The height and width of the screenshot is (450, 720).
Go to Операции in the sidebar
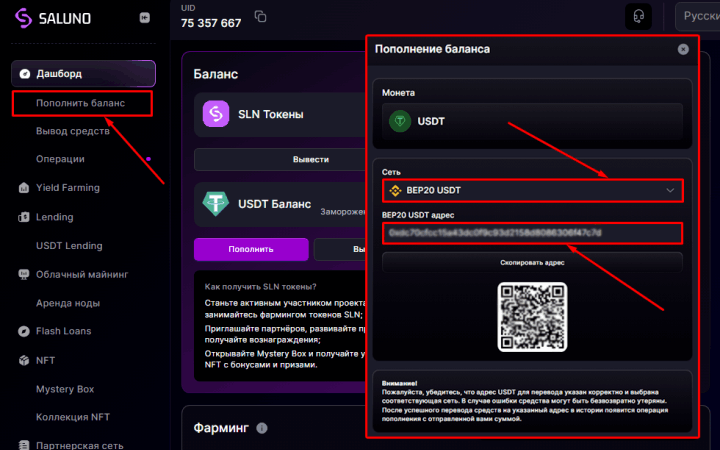60,159
